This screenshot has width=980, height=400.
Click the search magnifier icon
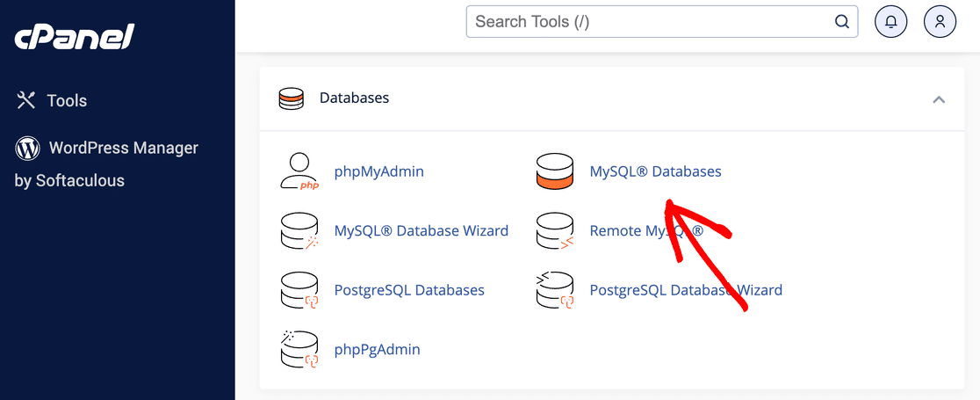pos(841,22)
